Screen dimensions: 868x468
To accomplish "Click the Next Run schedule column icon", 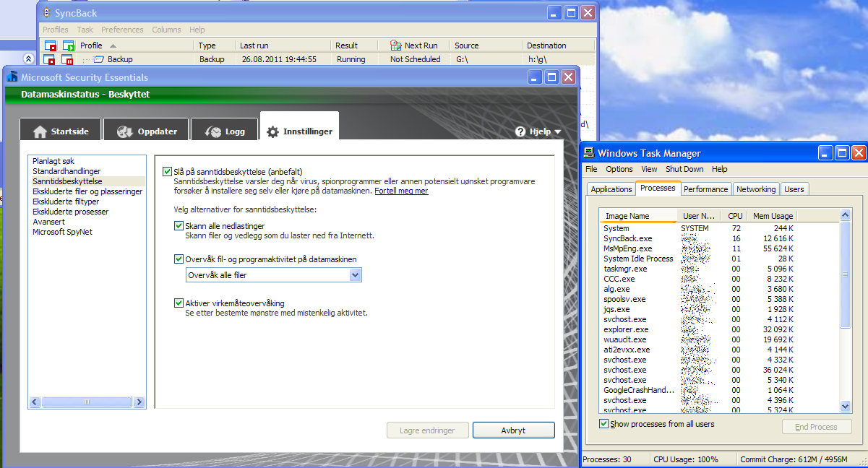I will point(395,45).
